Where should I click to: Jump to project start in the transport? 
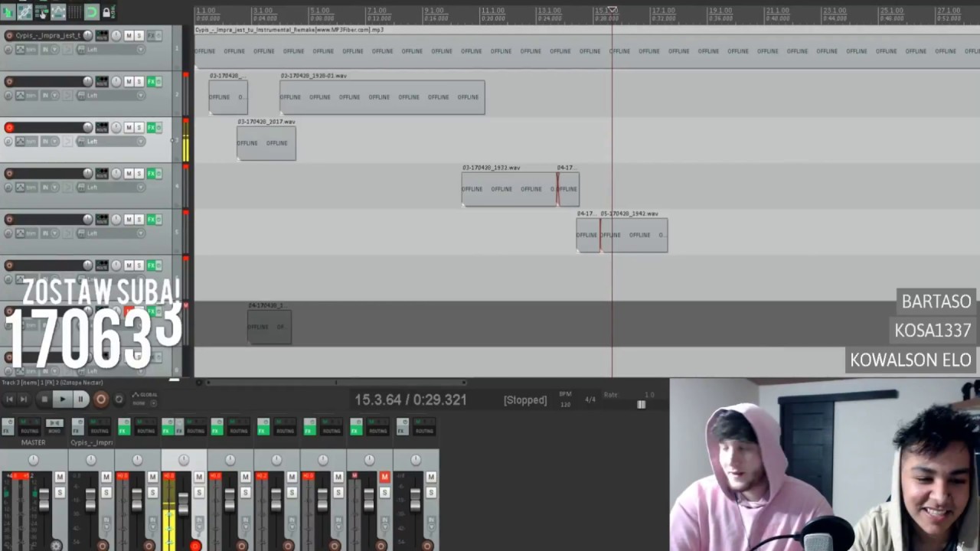click(9, 399)
